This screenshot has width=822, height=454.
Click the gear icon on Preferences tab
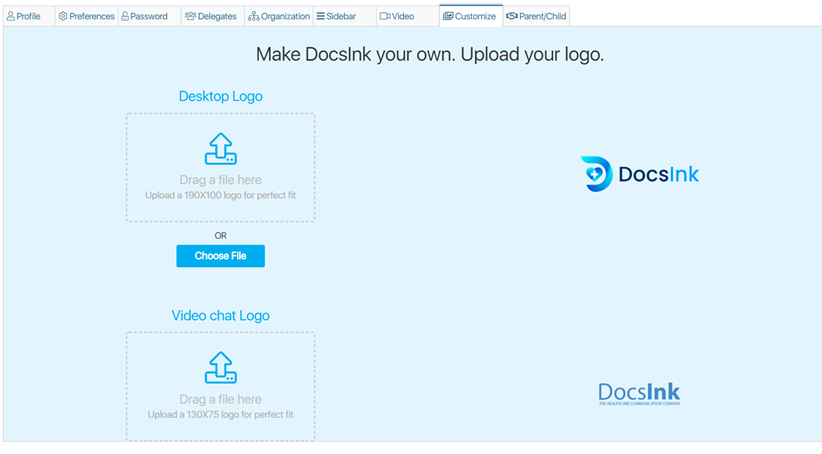63,17
